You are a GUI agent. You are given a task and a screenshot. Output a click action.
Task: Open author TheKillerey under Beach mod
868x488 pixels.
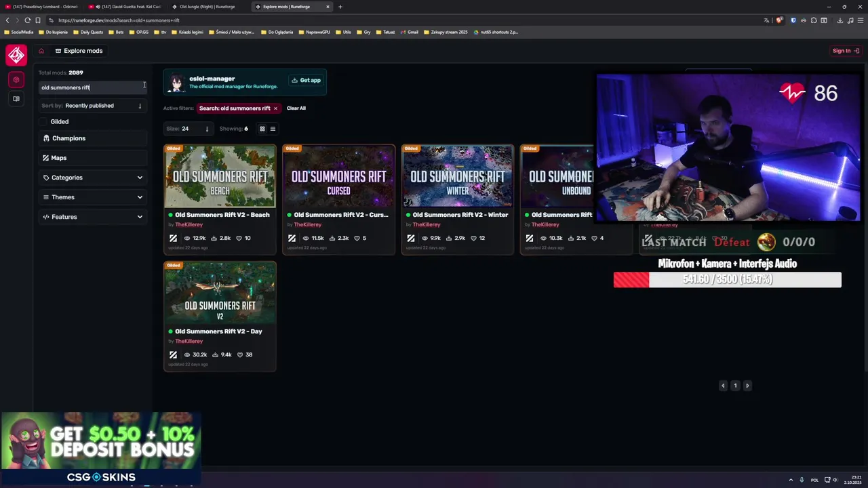[x=189, y=225]
